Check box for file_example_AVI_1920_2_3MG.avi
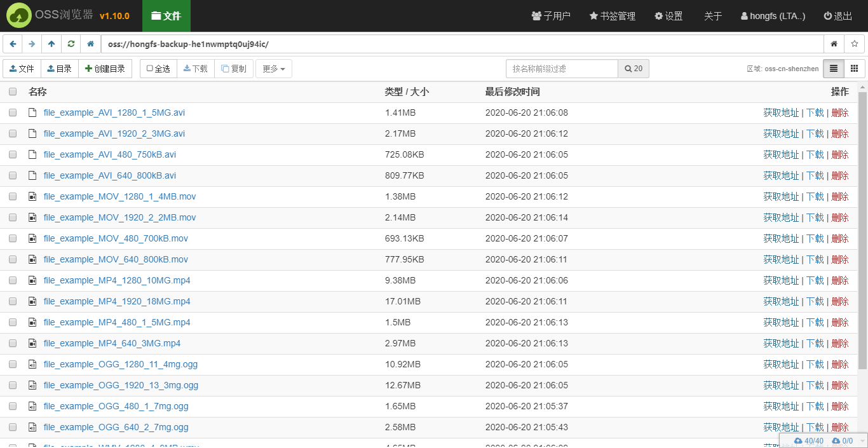 [13, 133]
